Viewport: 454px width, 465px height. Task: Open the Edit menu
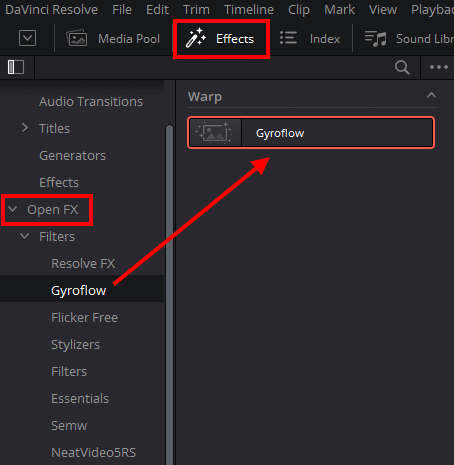pyautogui.click(x=157, y=10)
